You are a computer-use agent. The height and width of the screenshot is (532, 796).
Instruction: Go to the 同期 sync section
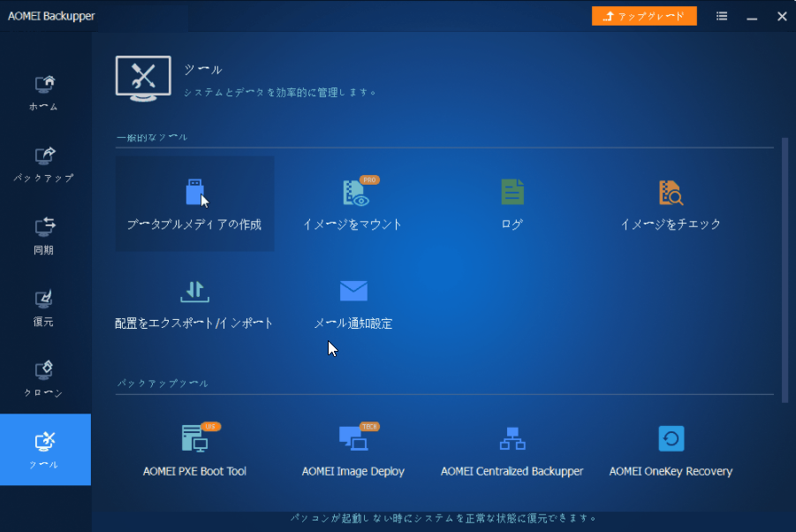click(x=44, y=237)
